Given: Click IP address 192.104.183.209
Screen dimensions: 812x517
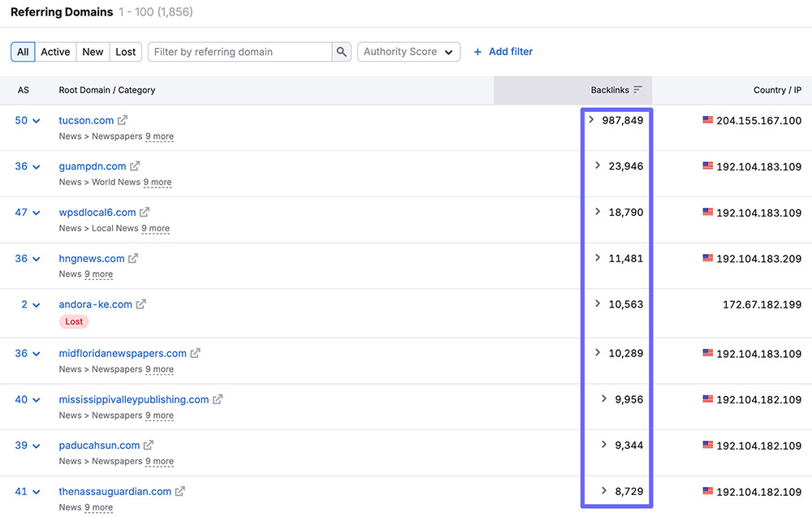Looking at the screenshot, I should [758, 259].
